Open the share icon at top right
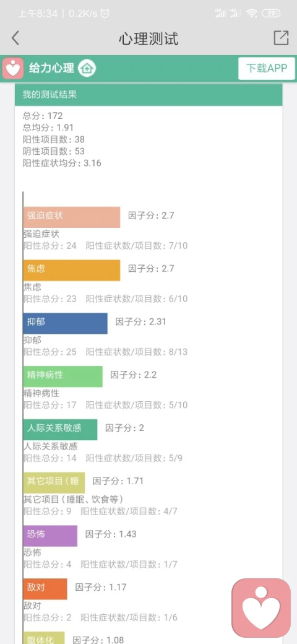 (x=281, y=38)
